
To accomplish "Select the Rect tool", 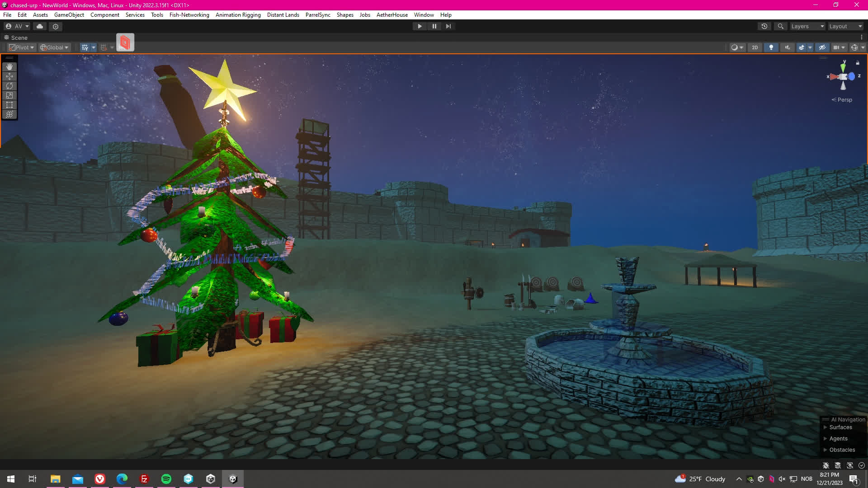I will [9, 105].
